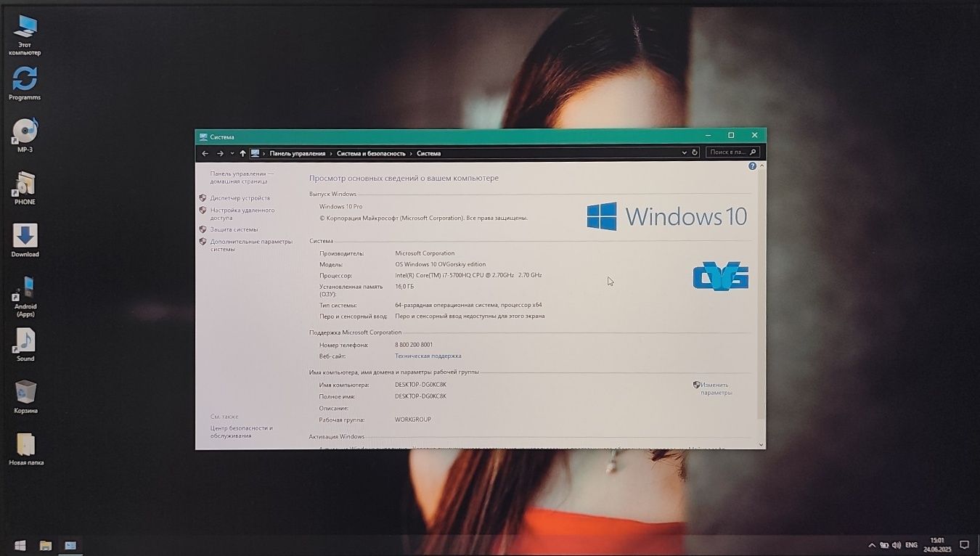Open Центр безопасности и обслуживания link
Image resolution: width=980 pixels, height=556 pixels.
pyautogui.click(x=242, y=432)
